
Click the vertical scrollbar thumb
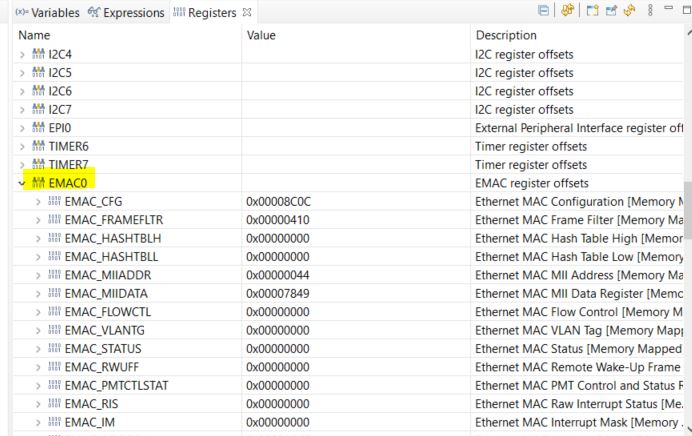(x=687, y=208)
